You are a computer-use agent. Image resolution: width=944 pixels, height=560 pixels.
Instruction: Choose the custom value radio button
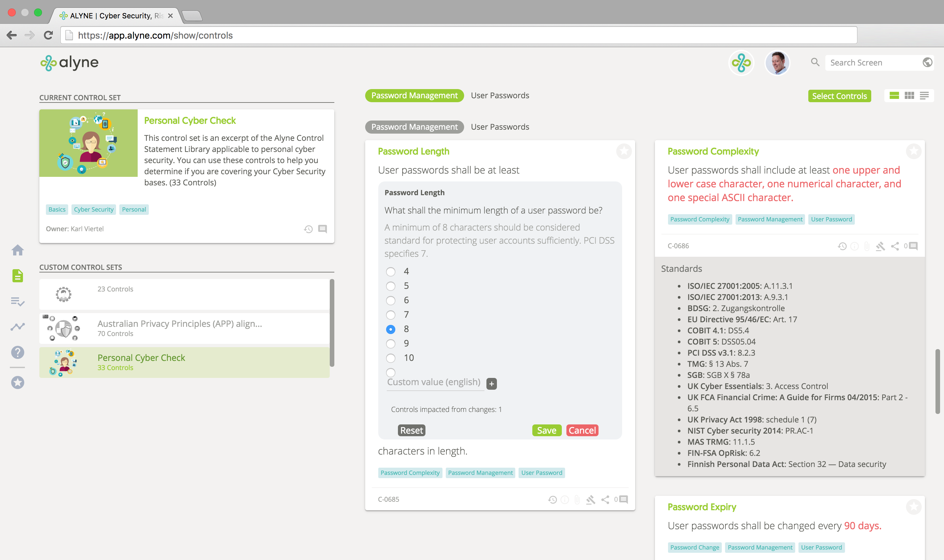click(391, 372)
